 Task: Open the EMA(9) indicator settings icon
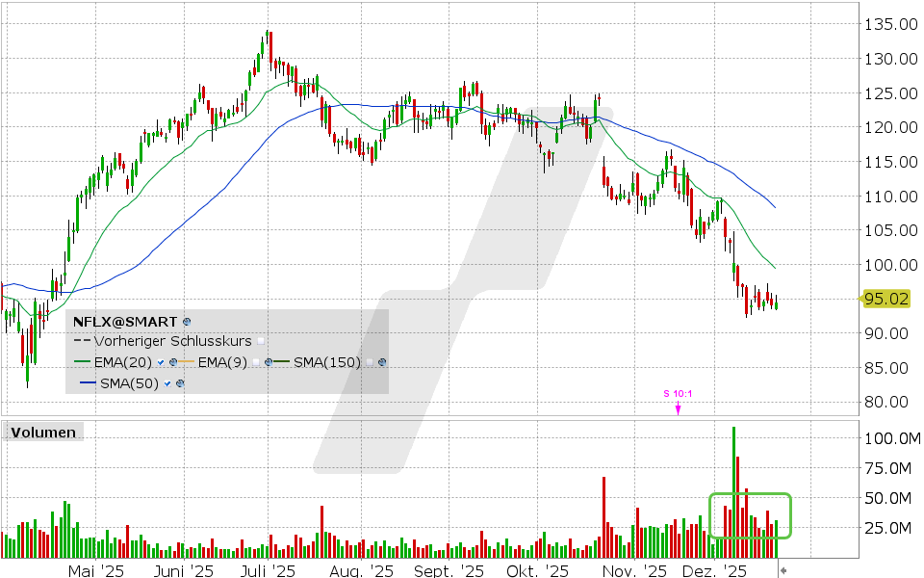pos(269,362)
